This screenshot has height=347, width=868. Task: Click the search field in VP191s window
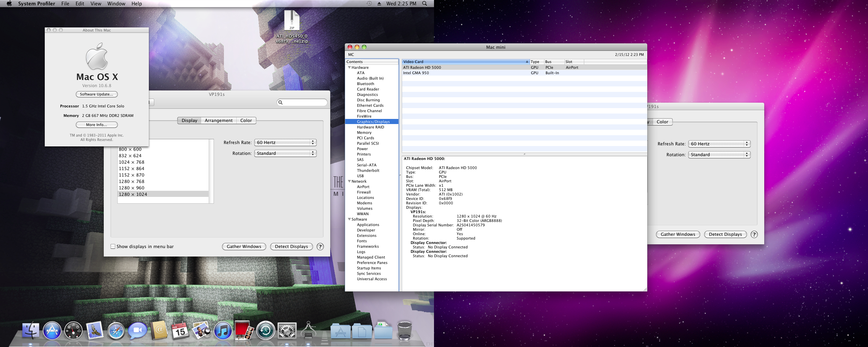pos(302,102)
